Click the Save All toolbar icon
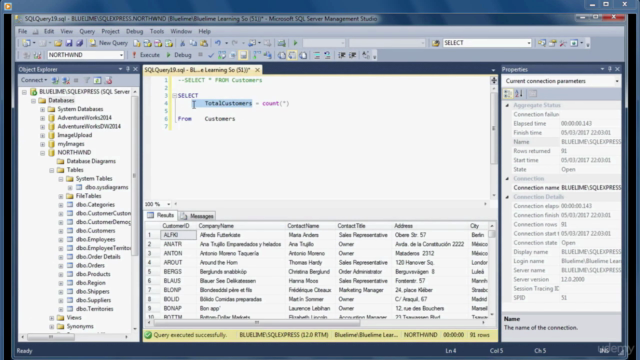The height and width of the screenshot is (360, 640). point(79,43)
